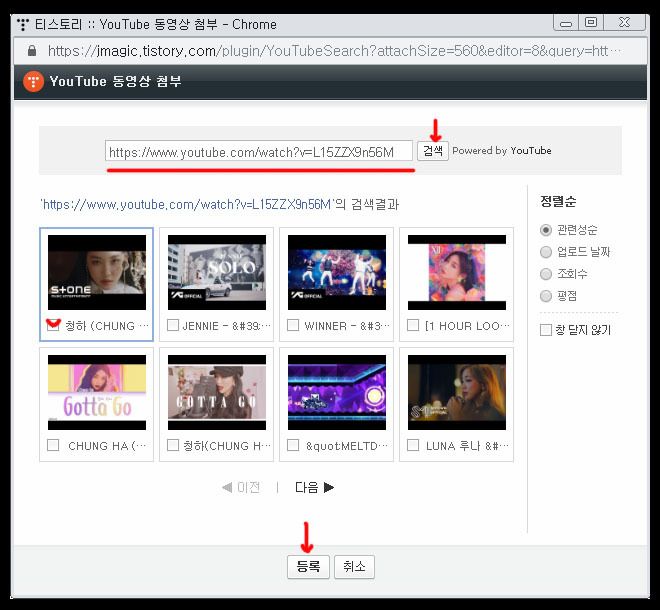Click the lock icon in address bar
Image resolution: width=660 pixels, height=610 pixels.
32,51
